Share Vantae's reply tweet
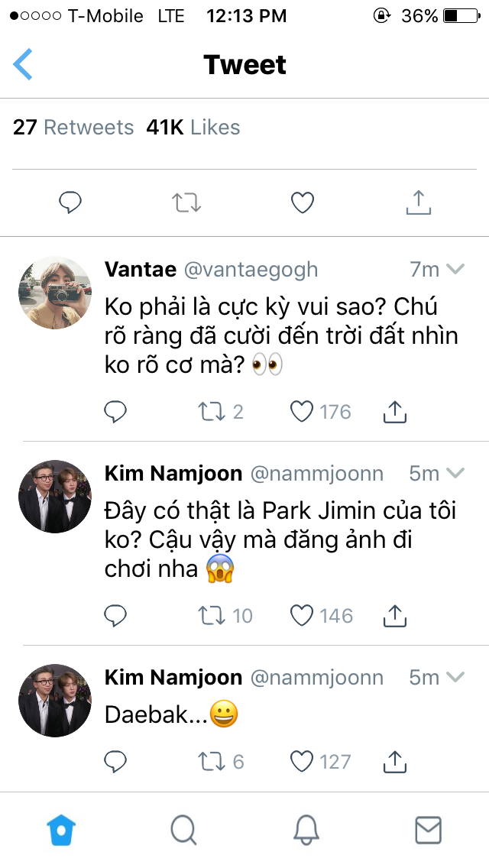 [x=393, y=412]
